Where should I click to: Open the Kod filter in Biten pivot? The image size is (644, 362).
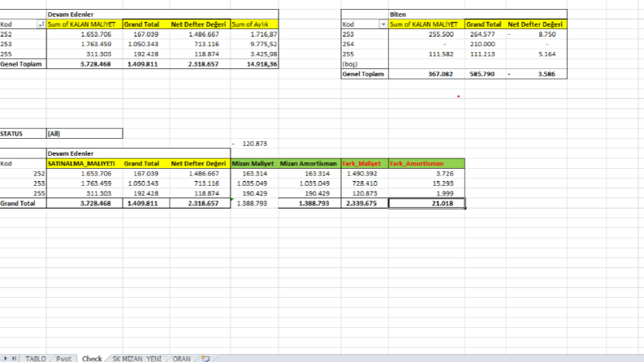tap(383, 24)
